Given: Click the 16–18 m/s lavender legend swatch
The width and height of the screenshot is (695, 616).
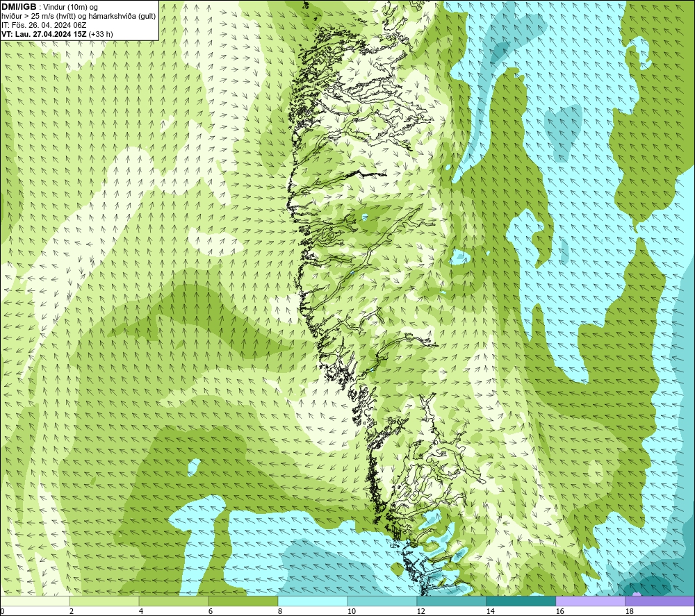Looking at the screenshot, I should (590, 601).
